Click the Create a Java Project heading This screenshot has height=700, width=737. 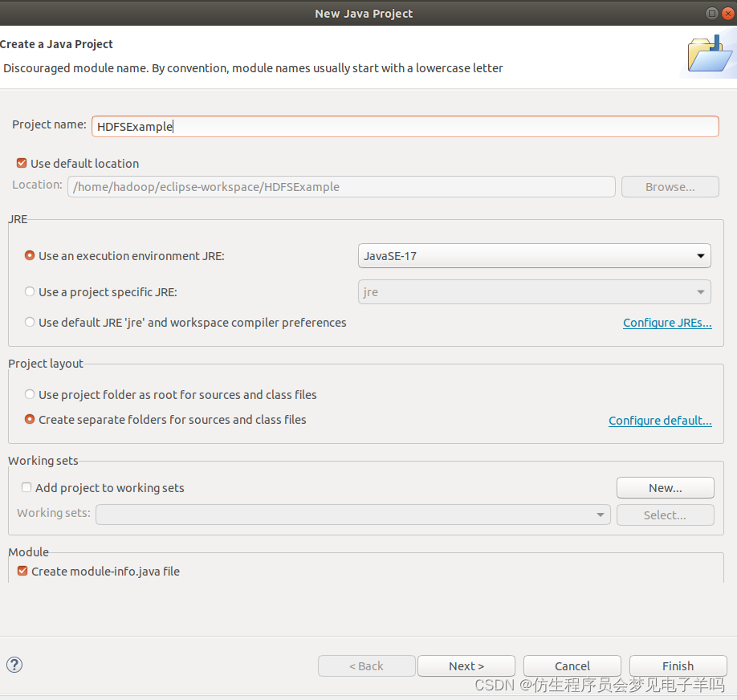(56, 44)
